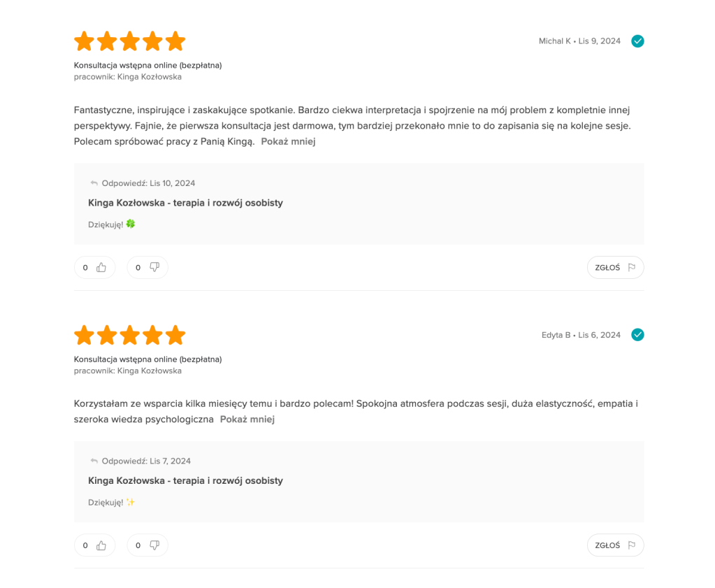
Task: Click thumbs-down icon on Michal K's review
Action: (x=154, y=267)
